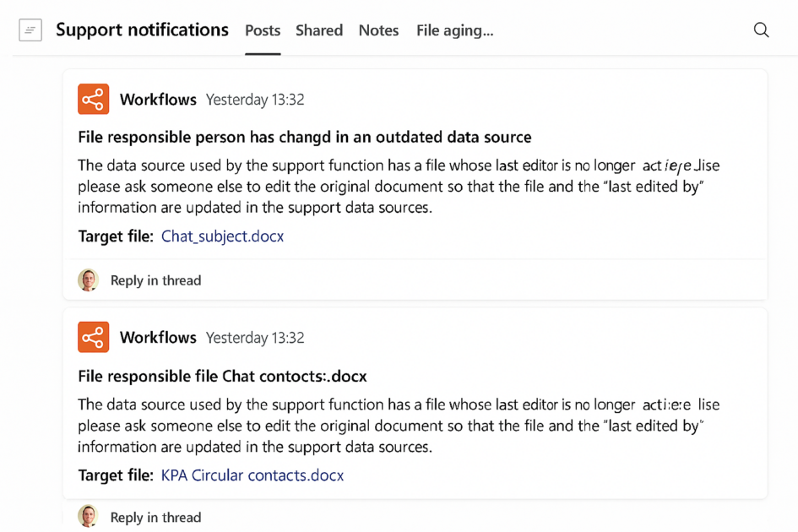This screenshot has width=798, height=532.
Task: Click the channel icon beside Support notifications
Action: tap(30, 30)
